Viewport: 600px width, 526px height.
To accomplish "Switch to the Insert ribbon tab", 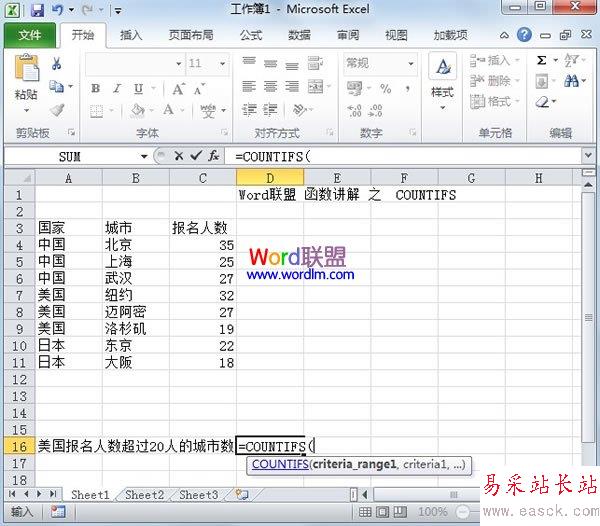I will (131, 35).
